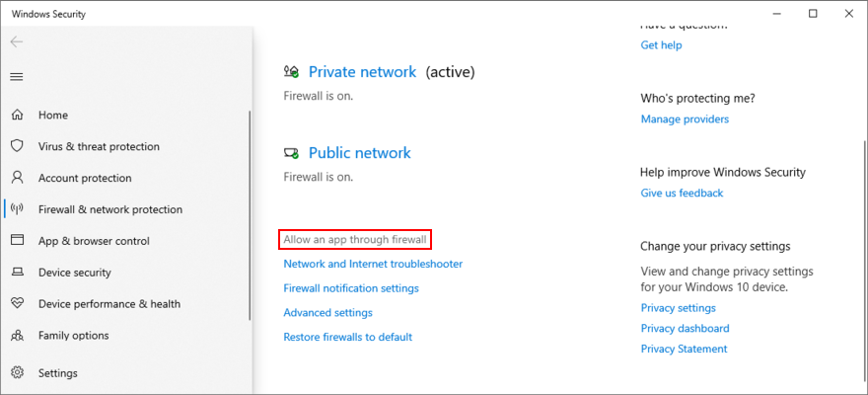Go back using the back arrow
Image resolution: width=868 pixels, height=395 pixels.
click(x=17, y=42)
